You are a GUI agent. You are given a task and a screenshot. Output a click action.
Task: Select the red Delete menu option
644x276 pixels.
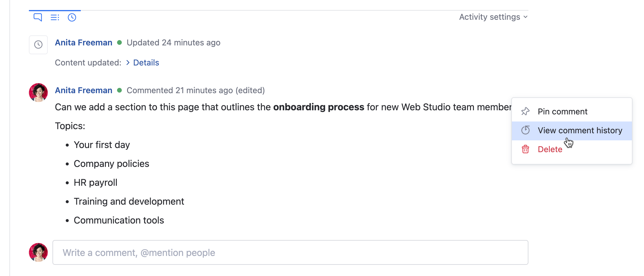tap(550, 149)
